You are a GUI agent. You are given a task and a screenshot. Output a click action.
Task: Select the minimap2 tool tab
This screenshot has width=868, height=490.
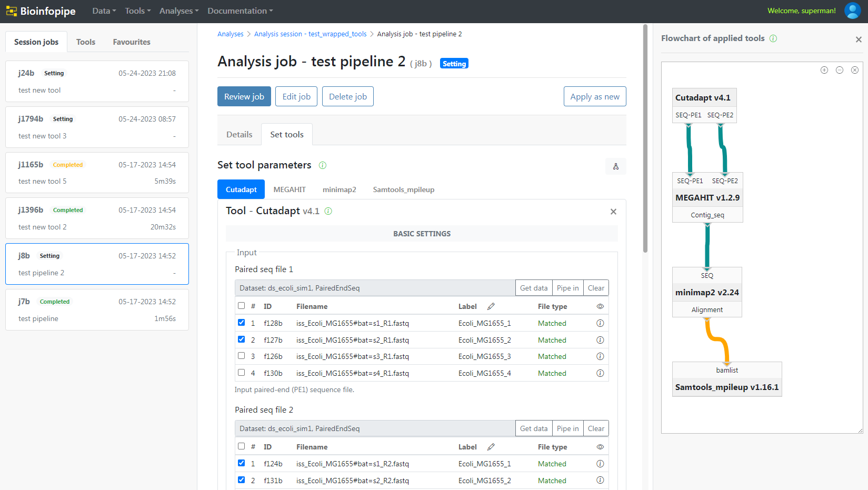point(340,189)
